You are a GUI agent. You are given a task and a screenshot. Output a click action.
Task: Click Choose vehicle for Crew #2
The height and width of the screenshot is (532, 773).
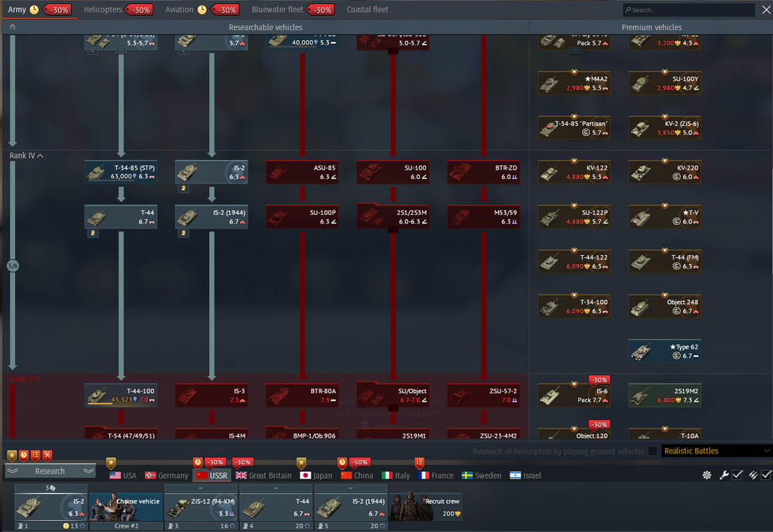(x=126, y=507)
